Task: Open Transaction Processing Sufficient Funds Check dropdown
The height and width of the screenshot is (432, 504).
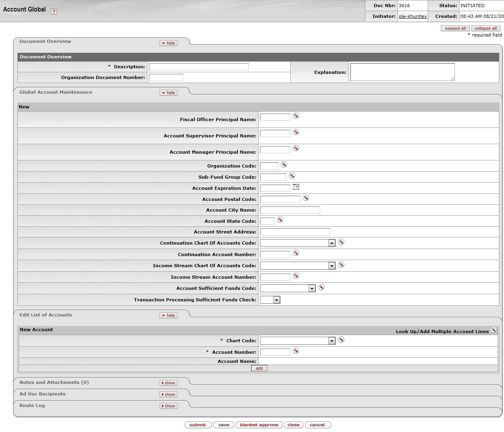Action: (270, 300)
